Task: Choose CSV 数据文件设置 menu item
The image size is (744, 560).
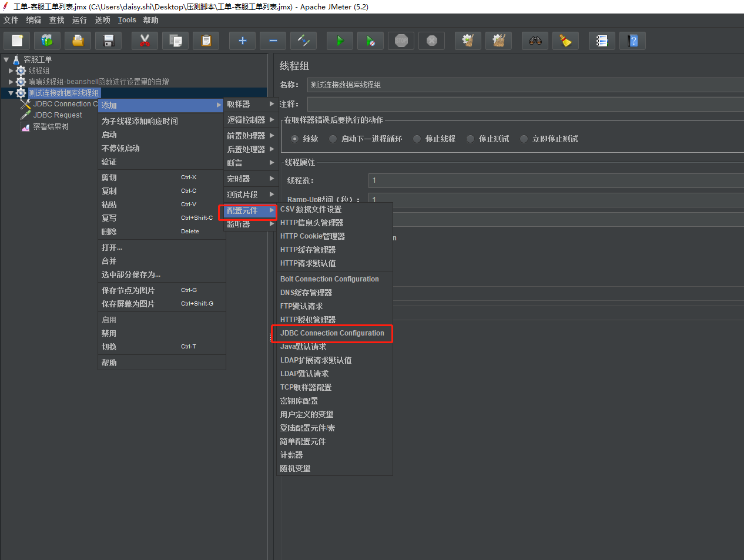Action: pos(335,209)
